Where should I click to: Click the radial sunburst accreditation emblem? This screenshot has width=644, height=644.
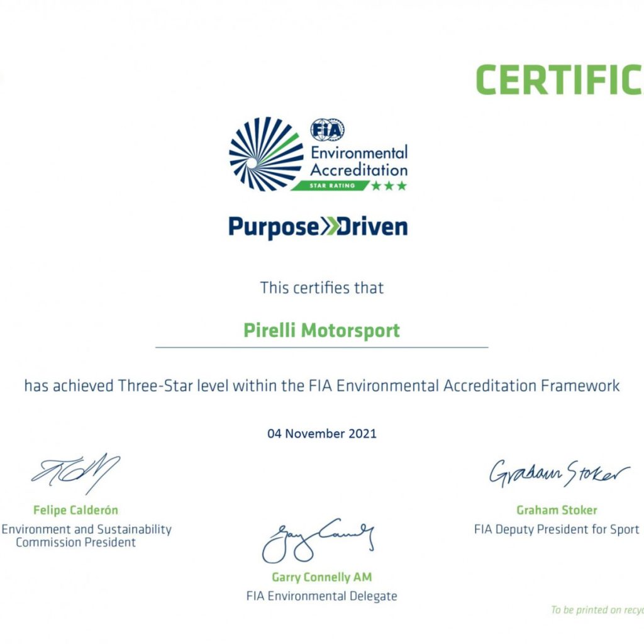tap(266, 154)
